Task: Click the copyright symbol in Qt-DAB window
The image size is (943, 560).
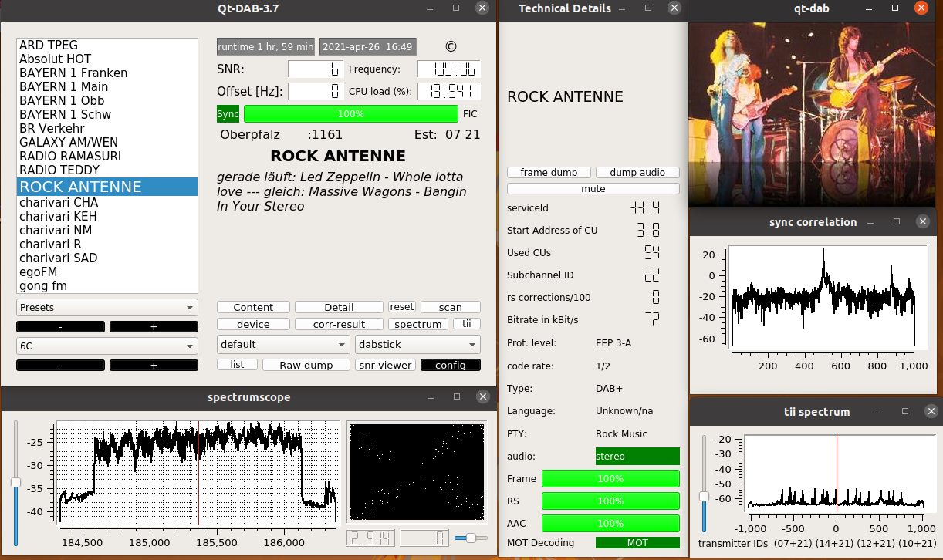Action: [x=451, y=46]
